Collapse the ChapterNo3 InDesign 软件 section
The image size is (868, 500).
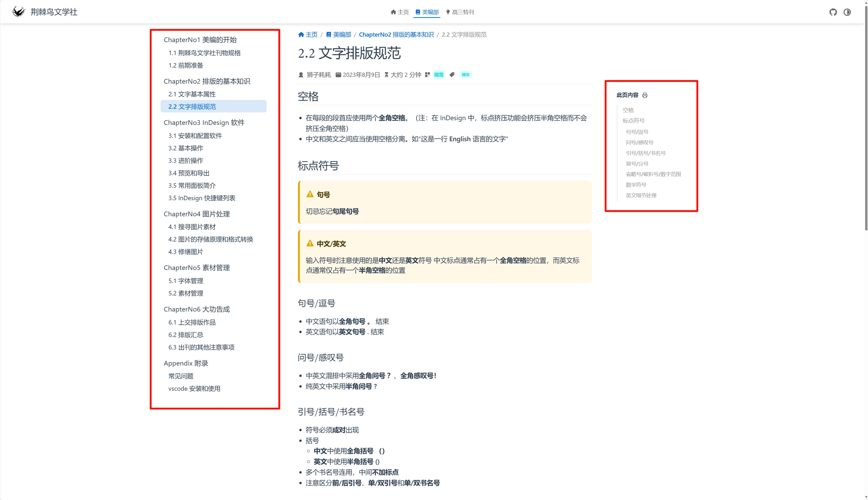(x=204, y=123)
